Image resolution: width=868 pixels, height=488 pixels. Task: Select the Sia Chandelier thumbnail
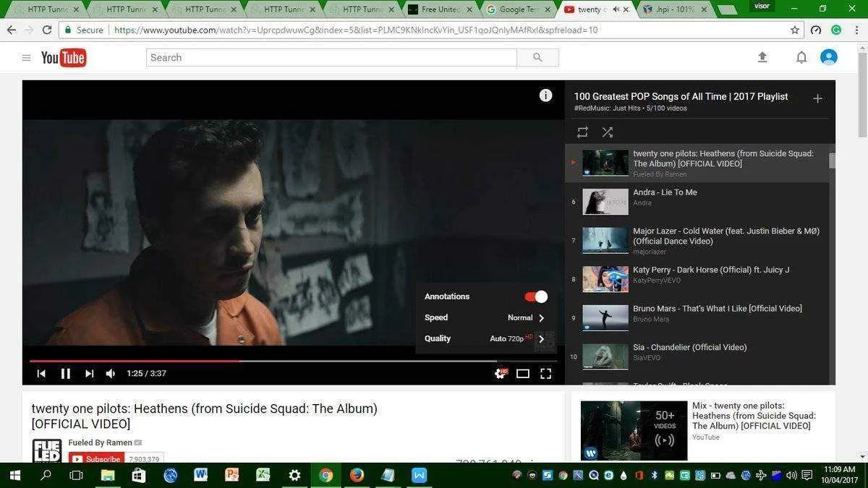(x=605, y=356)
